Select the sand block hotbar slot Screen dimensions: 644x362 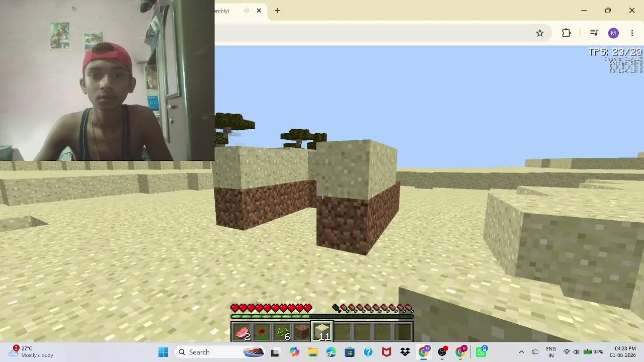pyautogui.click(x=322, y=332)
